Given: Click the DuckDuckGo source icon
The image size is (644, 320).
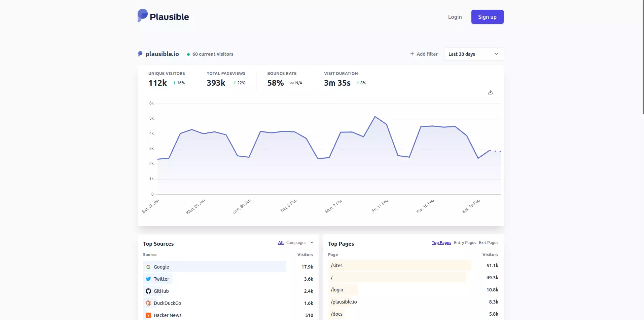Looking at the screenshot, I should pyautogui.click(x=148, y=303).
